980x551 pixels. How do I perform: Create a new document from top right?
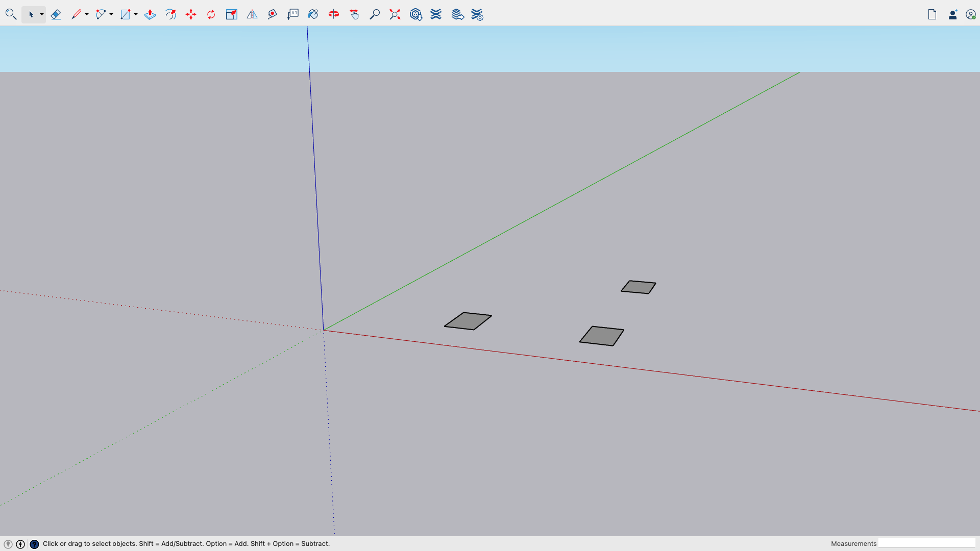pos(932,14)
